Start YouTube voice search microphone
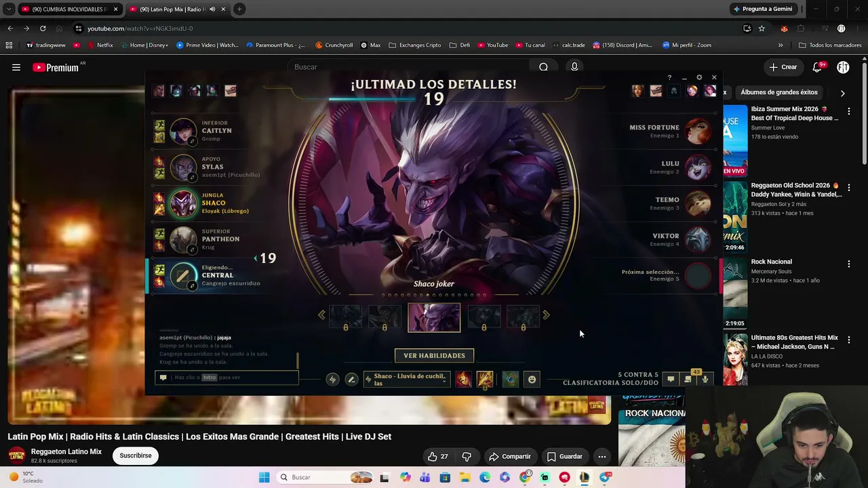This screenshot has width=868, height=488. pyautogui.click(x=574, y=67)
